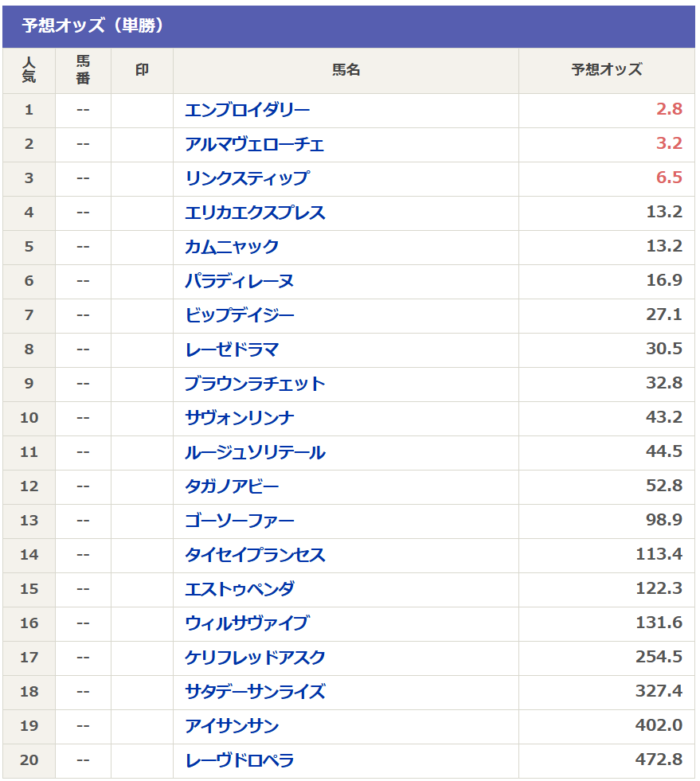Click the パラディレーヌ link
The image size is (700, 781).
click(239, 281)
